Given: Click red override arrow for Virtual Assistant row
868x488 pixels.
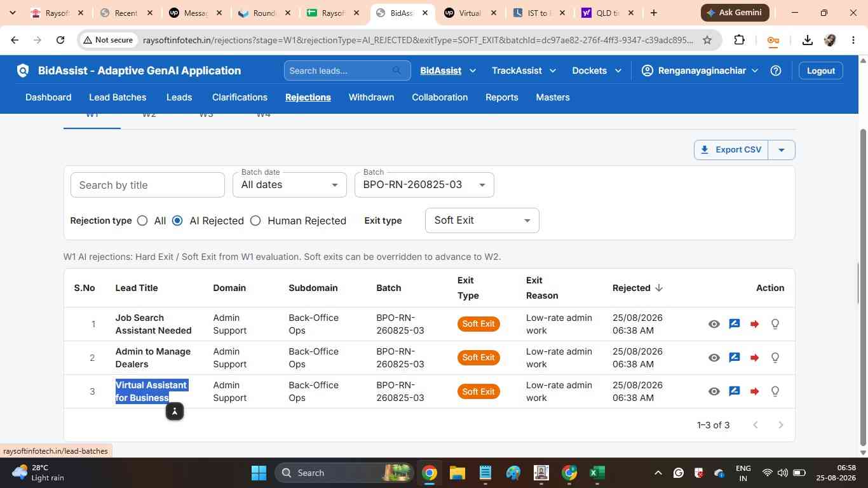Looking at the screenshot, I should [755, 391].
